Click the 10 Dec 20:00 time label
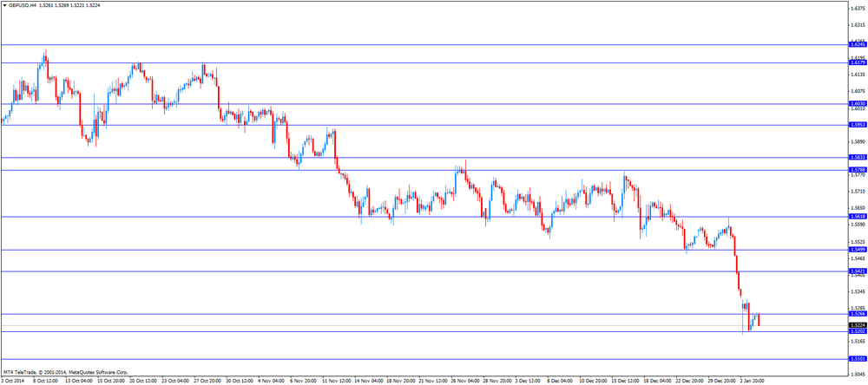Viewport: 868px width, 385px height. pos(595,382)
